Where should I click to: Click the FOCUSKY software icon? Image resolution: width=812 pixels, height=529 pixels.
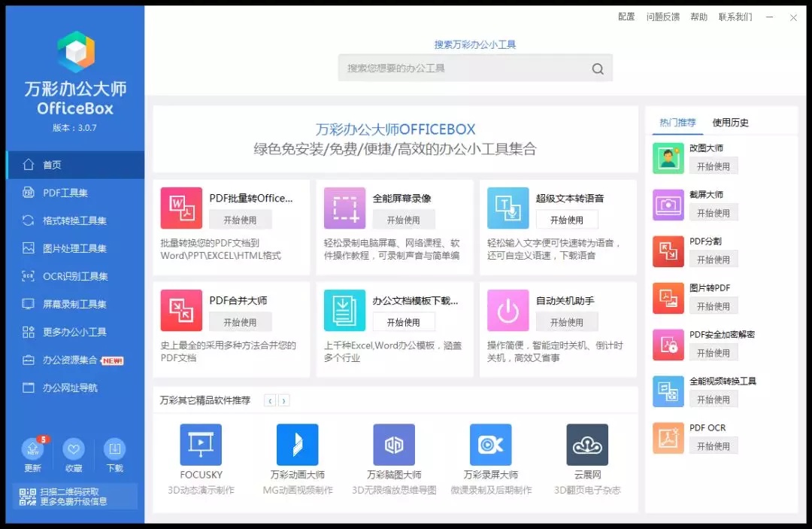[199, 444]
